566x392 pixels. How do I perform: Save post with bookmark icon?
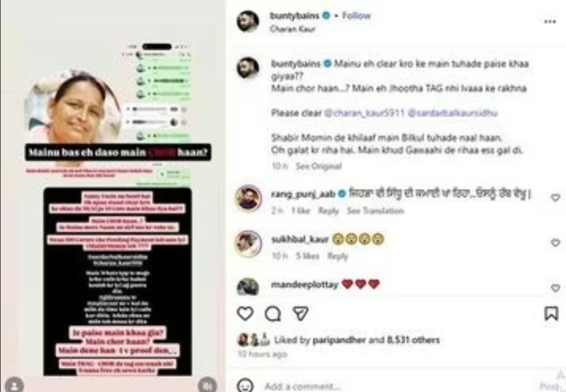pyautogui.click(x=551, y=313)
